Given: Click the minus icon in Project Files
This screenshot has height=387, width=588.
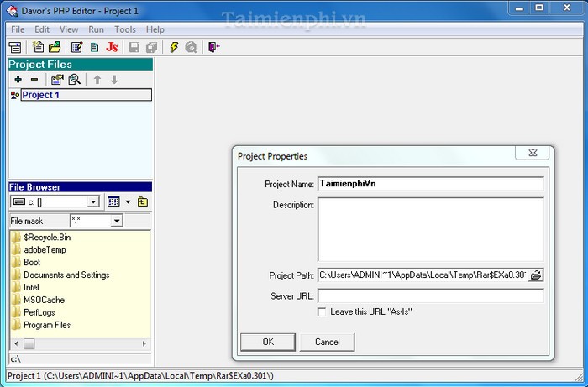Looking at the screenshot, I should point(34,80).
